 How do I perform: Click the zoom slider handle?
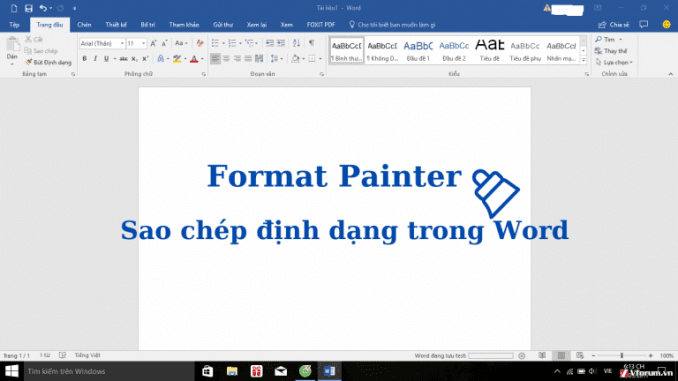tap(622, 355)
